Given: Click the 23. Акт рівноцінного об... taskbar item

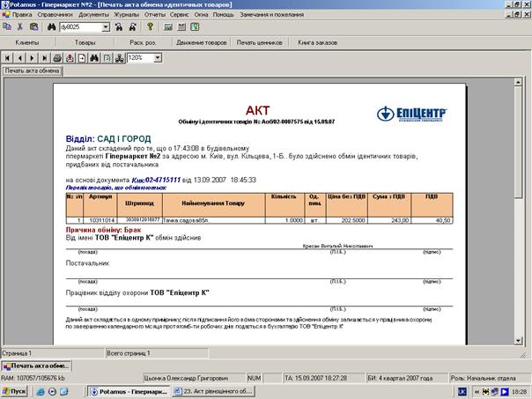Looking at the screenshot, I should pyautogui.click(x=214, y=392).
